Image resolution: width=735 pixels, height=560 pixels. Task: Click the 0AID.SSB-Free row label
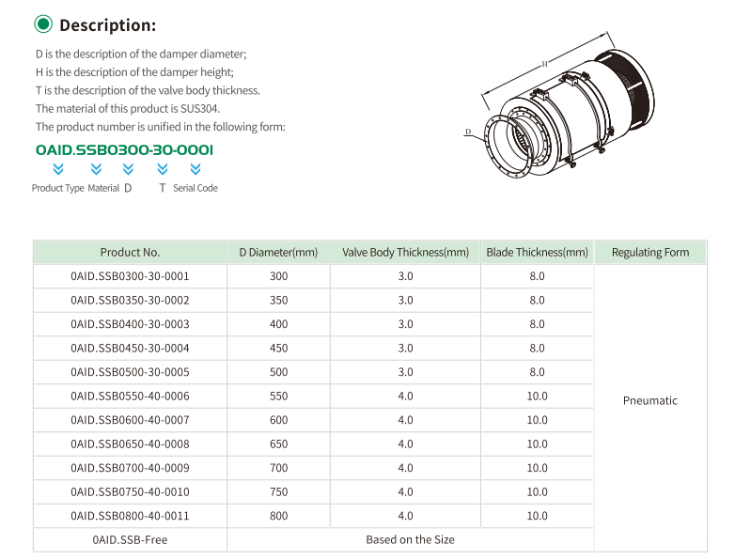130,540
